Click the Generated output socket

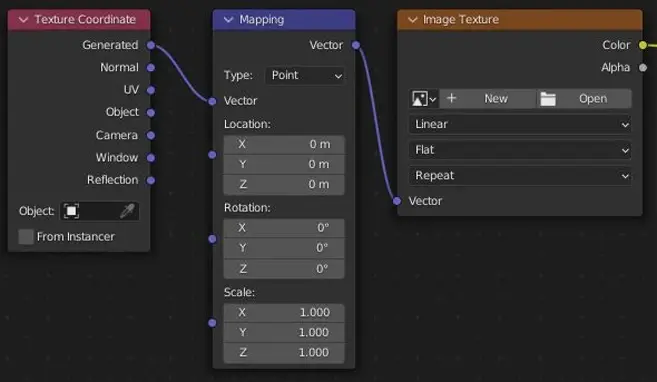point(151,45)
